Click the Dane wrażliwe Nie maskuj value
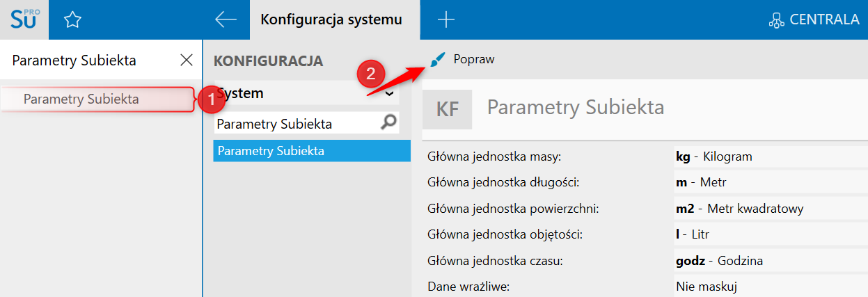The image size is (868, 297). [x=707, y=286]
